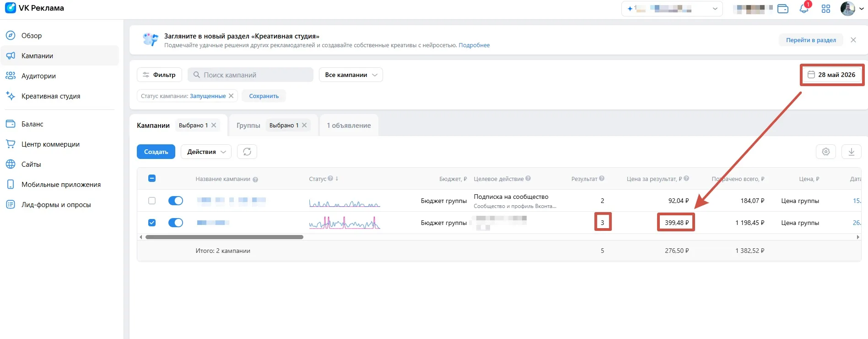
Task: Click the horizontal table scrollbar thumb
Action: click(224, 237)
